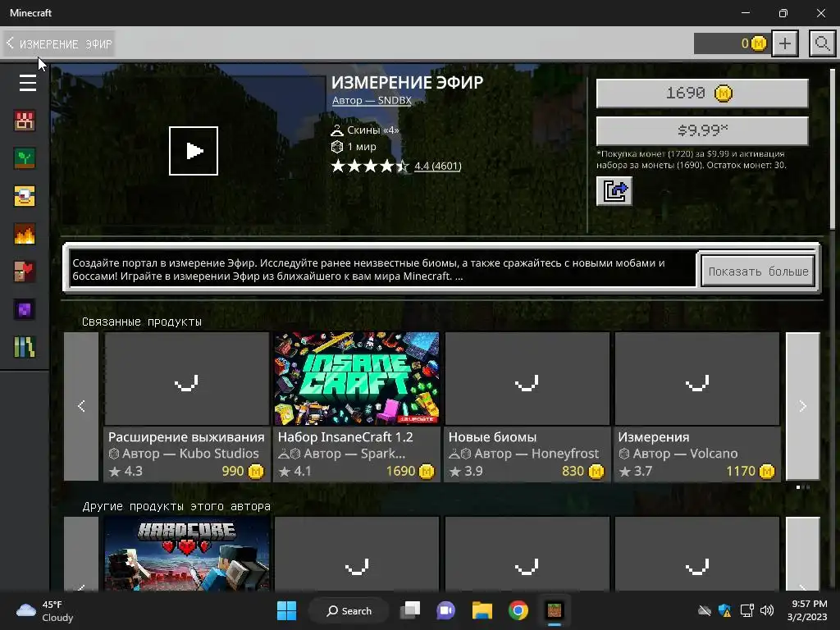Screen dimensions: 840x630
Task: Open taskbar Search box
Action: point(349,610)
